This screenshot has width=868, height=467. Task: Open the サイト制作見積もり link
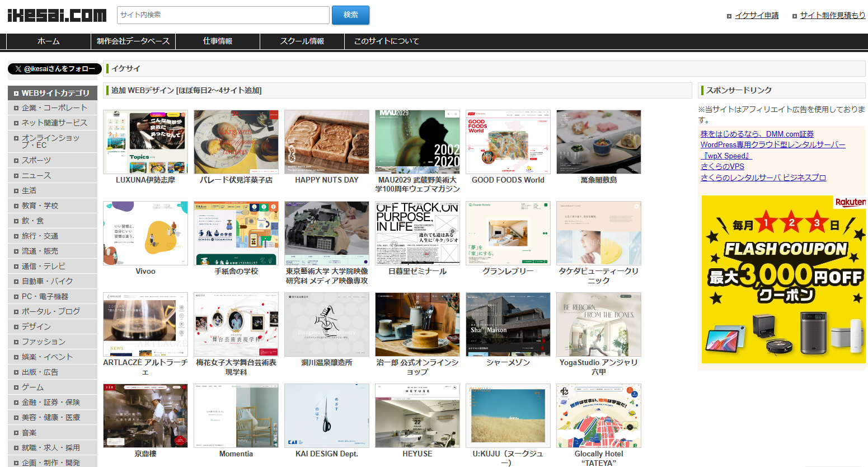(x=832, y=16)
